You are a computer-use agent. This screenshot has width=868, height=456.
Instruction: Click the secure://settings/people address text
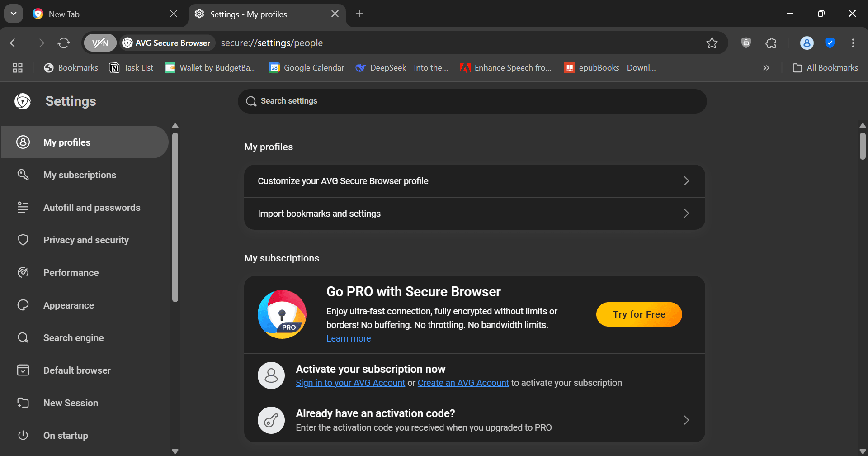(x=272, y=43)
